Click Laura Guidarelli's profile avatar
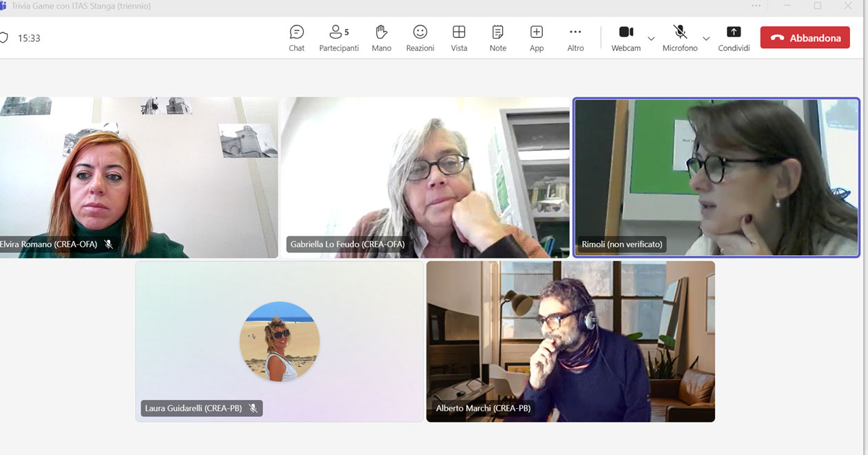 tap(280, 342)
